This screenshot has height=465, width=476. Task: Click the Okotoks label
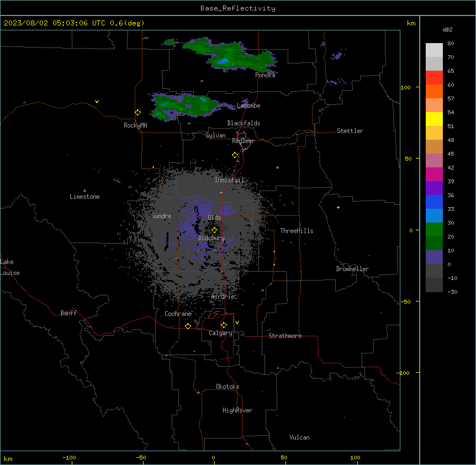(x=228, y=387)
